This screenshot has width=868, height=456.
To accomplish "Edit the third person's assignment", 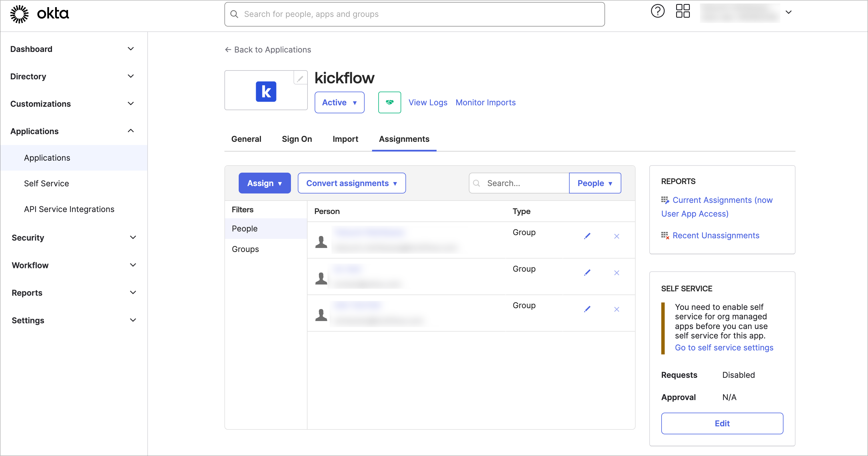I will point(587,309).
